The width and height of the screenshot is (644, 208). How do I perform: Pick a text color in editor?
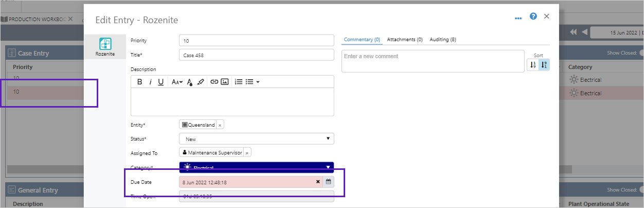pos(189,82)
